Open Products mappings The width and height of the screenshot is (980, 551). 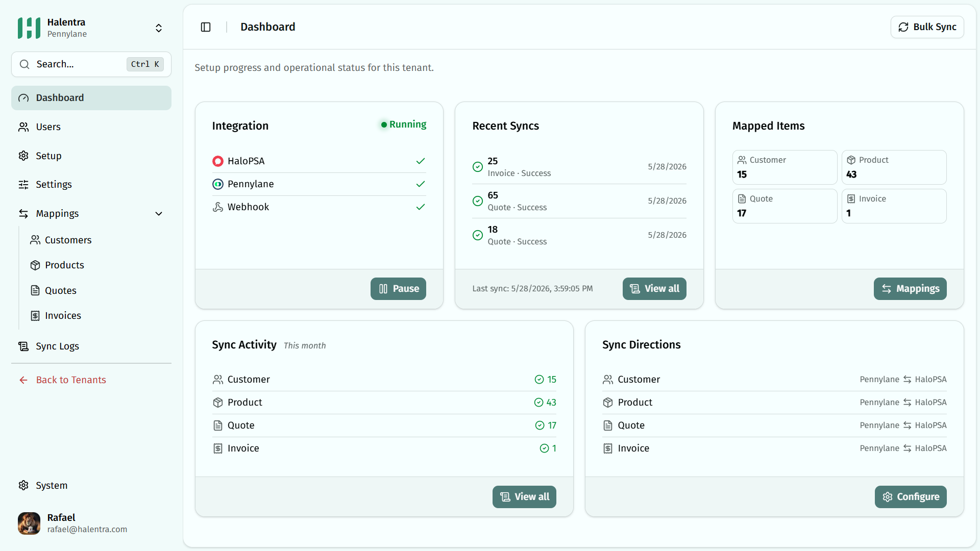(x=97, y=265)
